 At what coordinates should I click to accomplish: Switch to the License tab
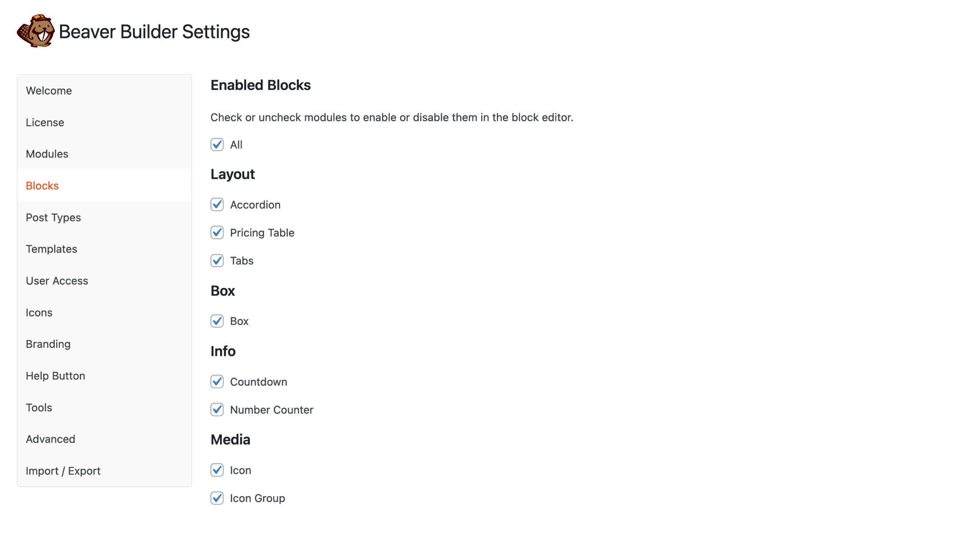(x=45, y=122)
